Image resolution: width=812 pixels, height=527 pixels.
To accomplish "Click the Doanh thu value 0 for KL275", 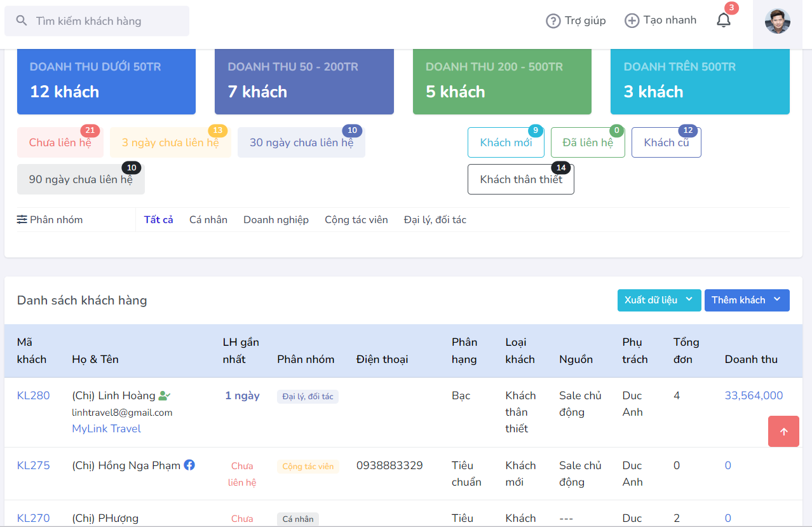I will (x=728, y=465).
